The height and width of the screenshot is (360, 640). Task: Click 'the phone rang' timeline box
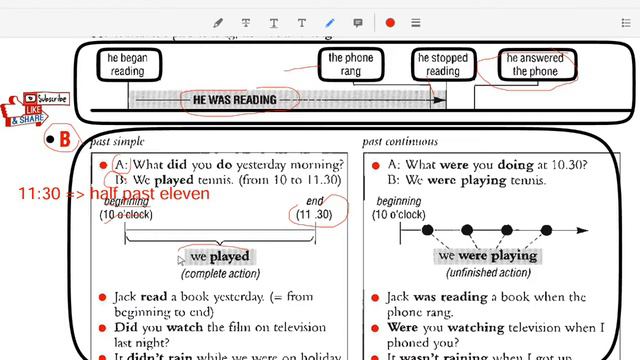coord(351,64)
